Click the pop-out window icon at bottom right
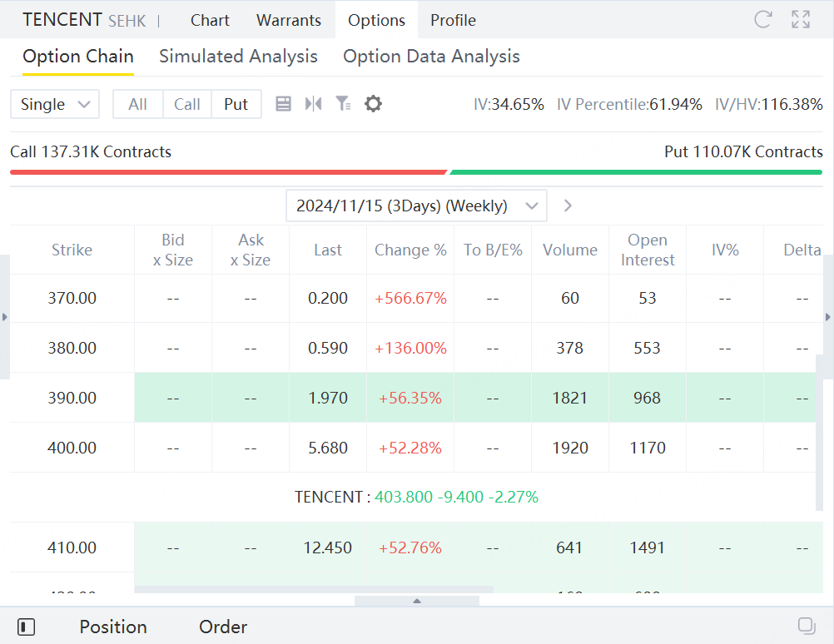The image size is (834, 644). 806,626
